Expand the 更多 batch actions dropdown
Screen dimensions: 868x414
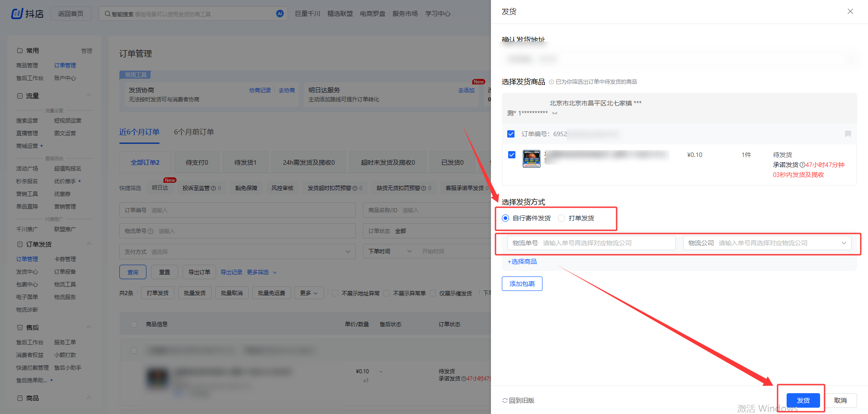pos(309,293)
